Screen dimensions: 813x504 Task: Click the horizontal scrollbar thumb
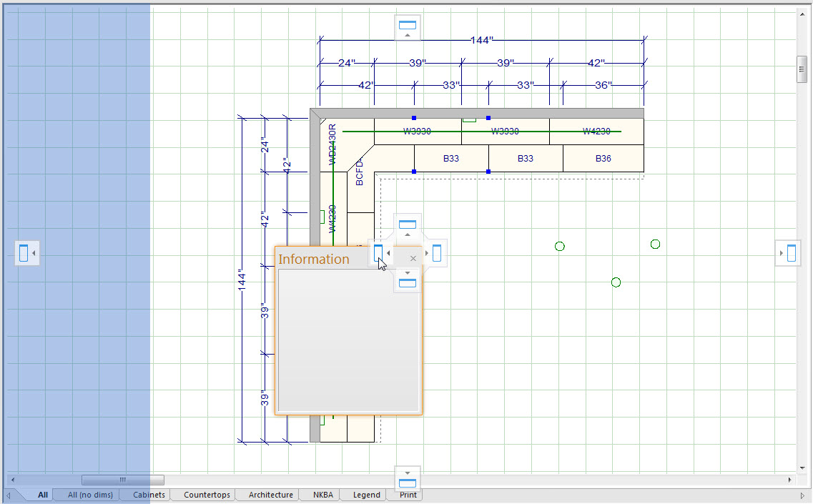pos(122,480)
